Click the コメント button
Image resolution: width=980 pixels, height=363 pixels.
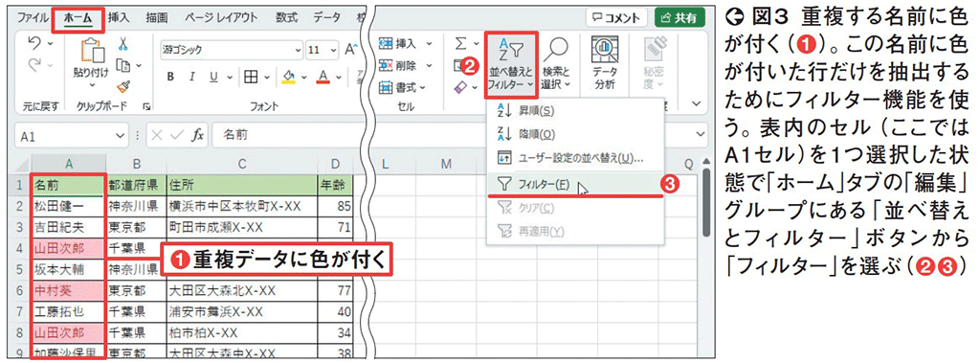[616, 18]
